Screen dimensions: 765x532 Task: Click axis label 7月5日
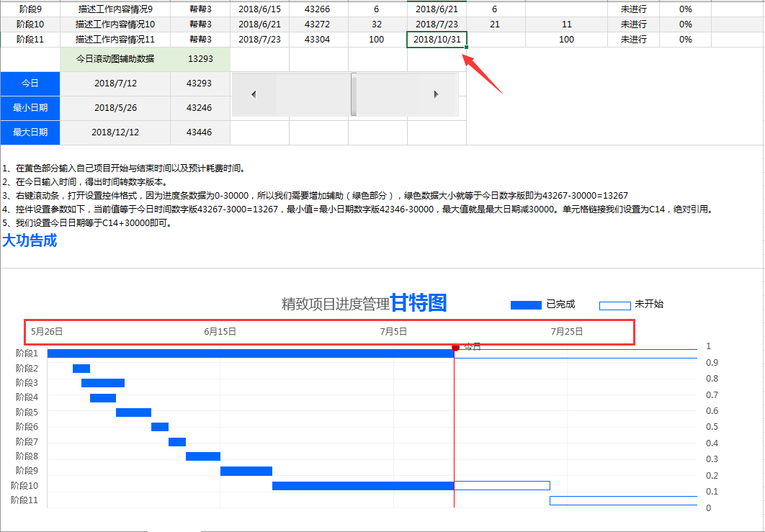[x=393, y=332]
